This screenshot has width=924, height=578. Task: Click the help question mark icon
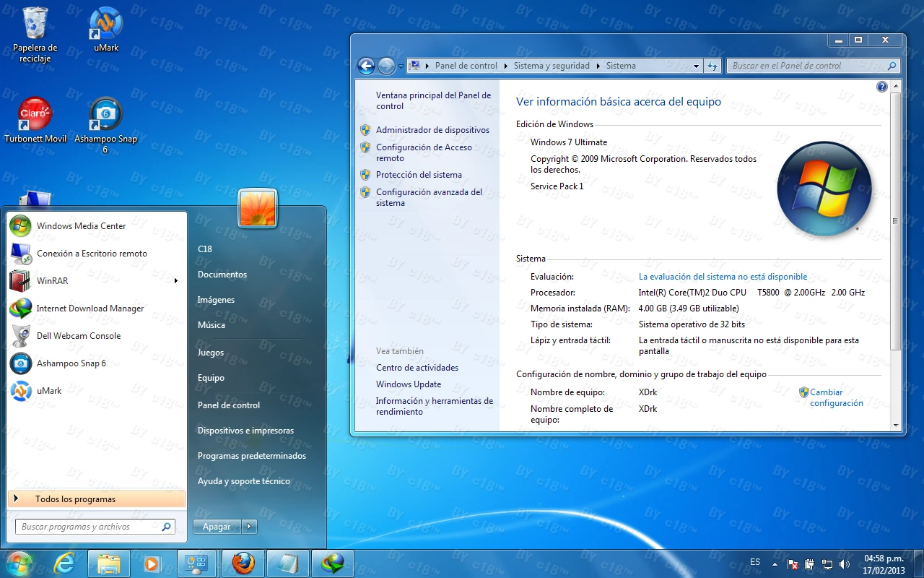pyautogui.click(x=881, y=87)
